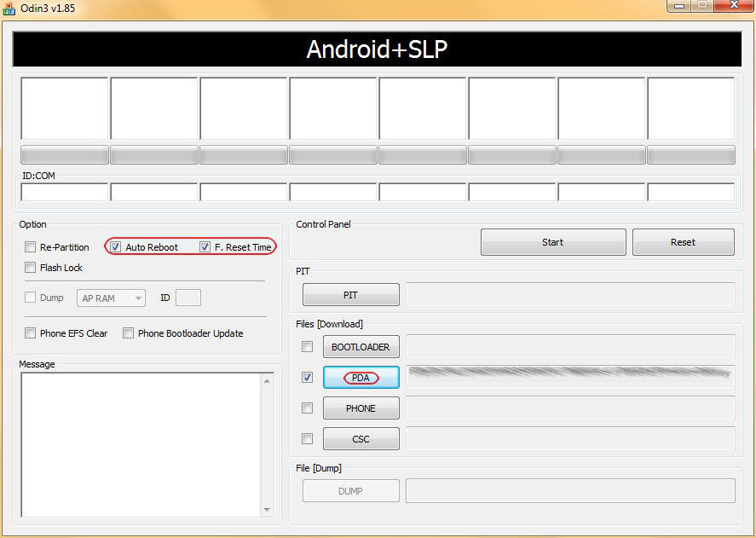
Task: Tick the checkbox beside PHONE button
Action: point(307,408)
